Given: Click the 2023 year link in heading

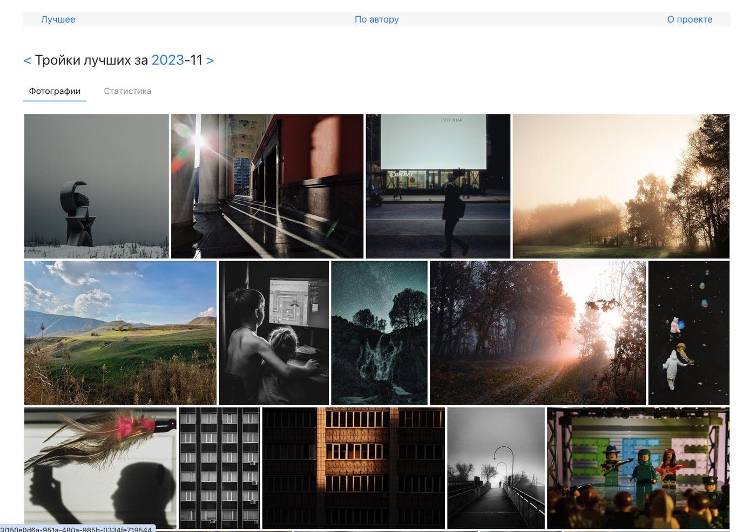Looking at the screenshot, I should 167,60.
